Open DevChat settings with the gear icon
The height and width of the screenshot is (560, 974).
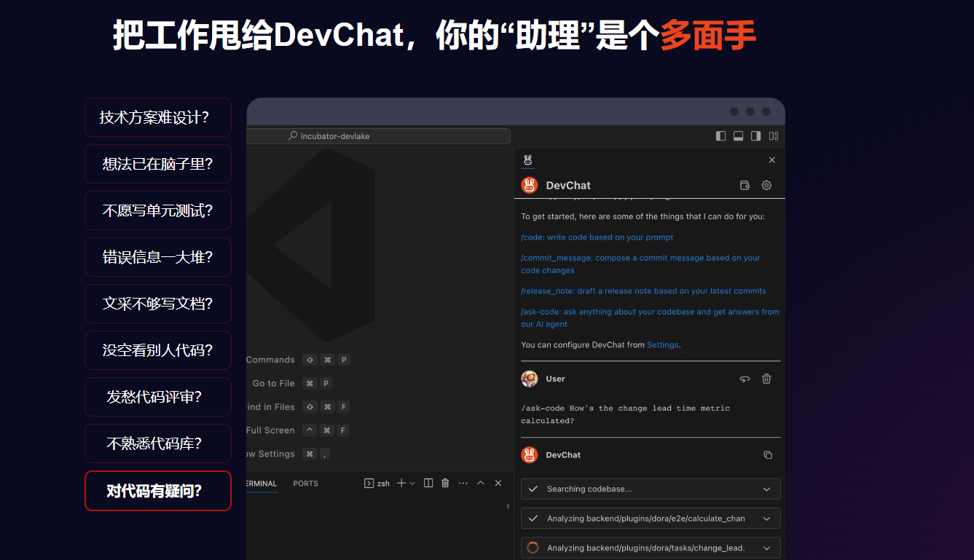[766, 185]
